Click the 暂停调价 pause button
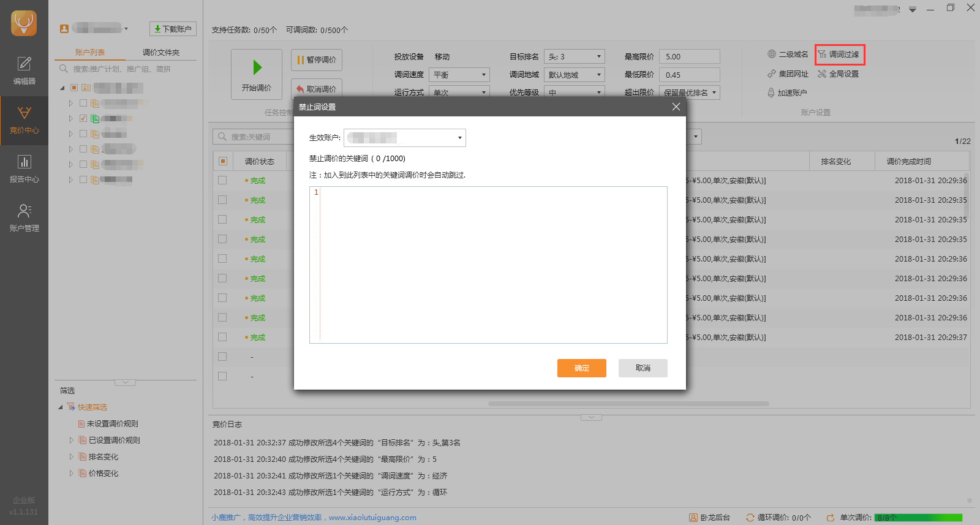The width and height of the screenshot is (980, 525). point(317,60)
